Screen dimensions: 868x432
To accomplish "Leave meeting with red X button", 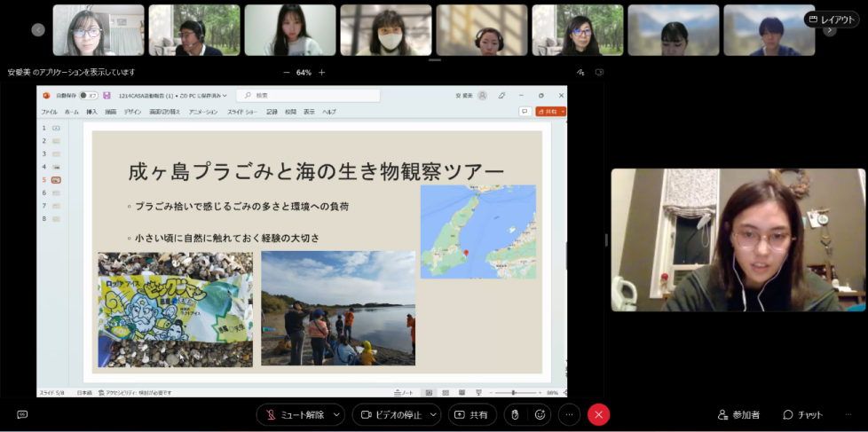I will pyautogui.click(x=598, y=415).
